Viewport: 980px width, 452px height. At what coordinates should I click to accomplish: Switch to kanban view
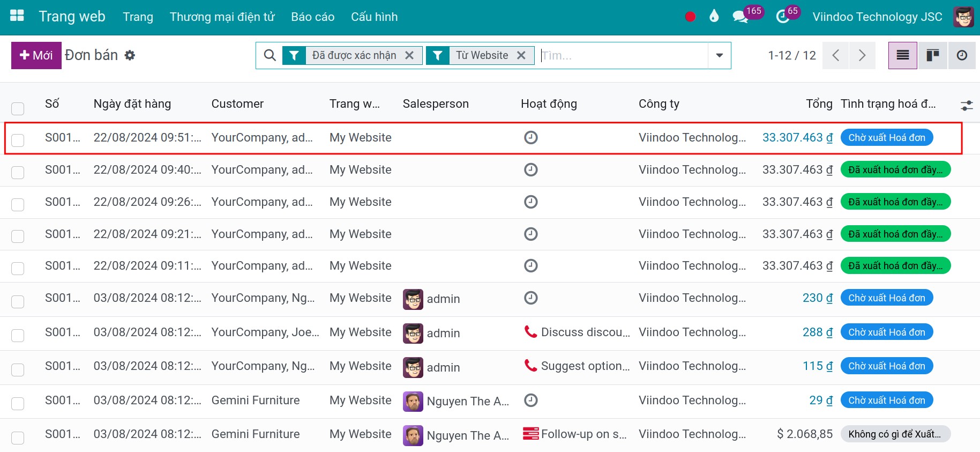click(x=933, y=55)
